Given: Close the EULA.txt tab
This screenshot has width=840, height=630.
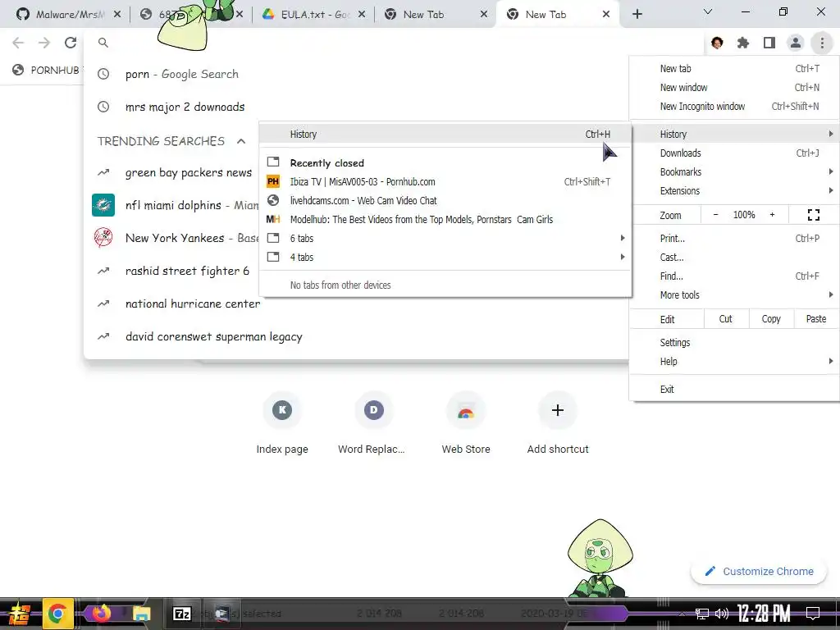Looking at the screenshot, I should point(362,15).
